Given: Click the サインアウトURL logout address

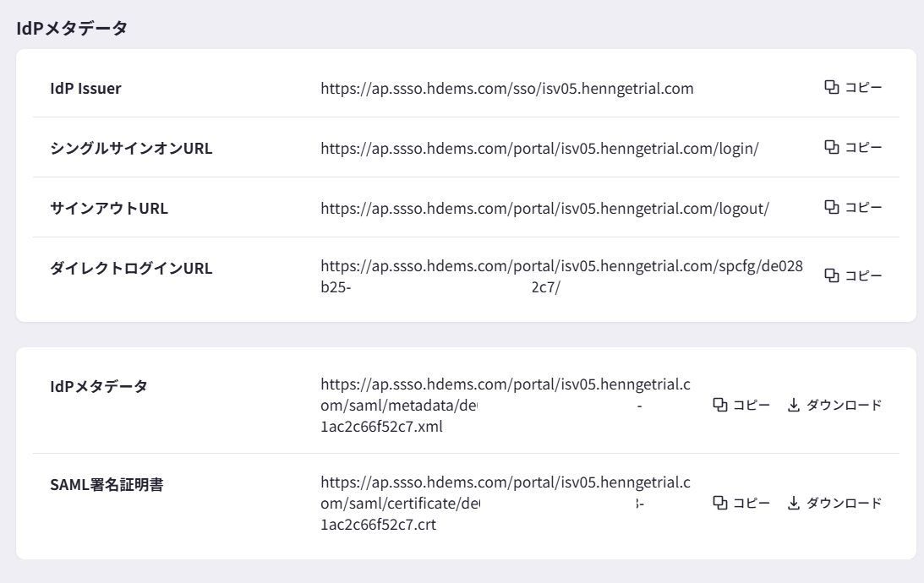Looking at the screenshot, I should pos(544,209).
